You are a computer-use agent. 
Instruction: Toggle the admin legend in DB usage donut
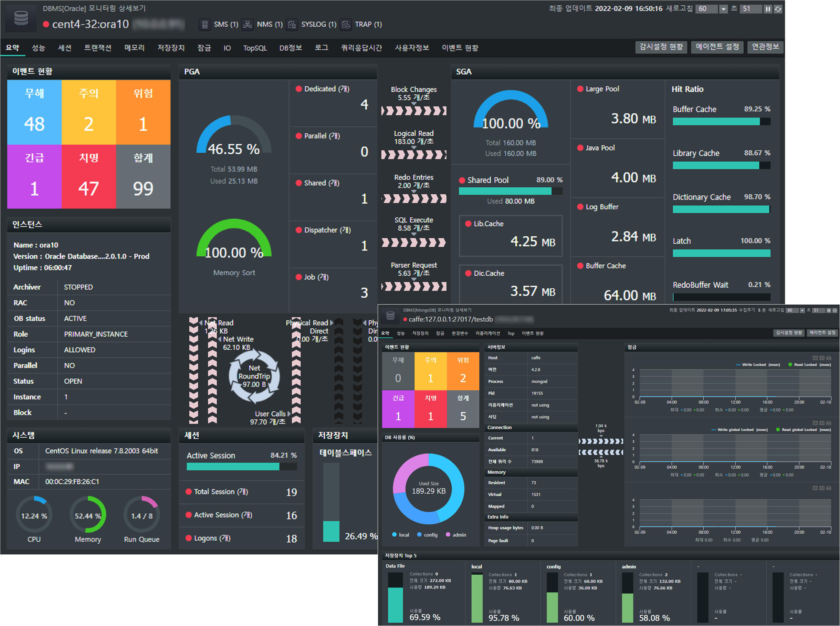coord(456,535)
